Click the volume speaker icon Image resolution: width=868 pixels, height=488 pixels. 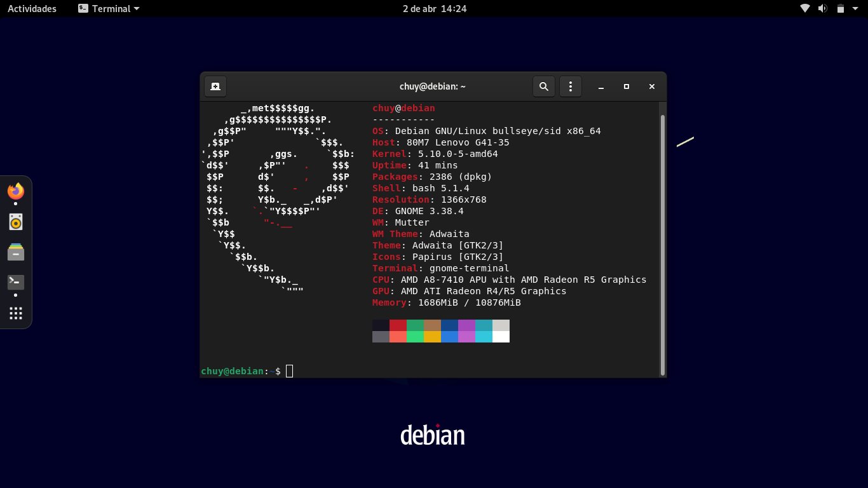coord(822,8)
